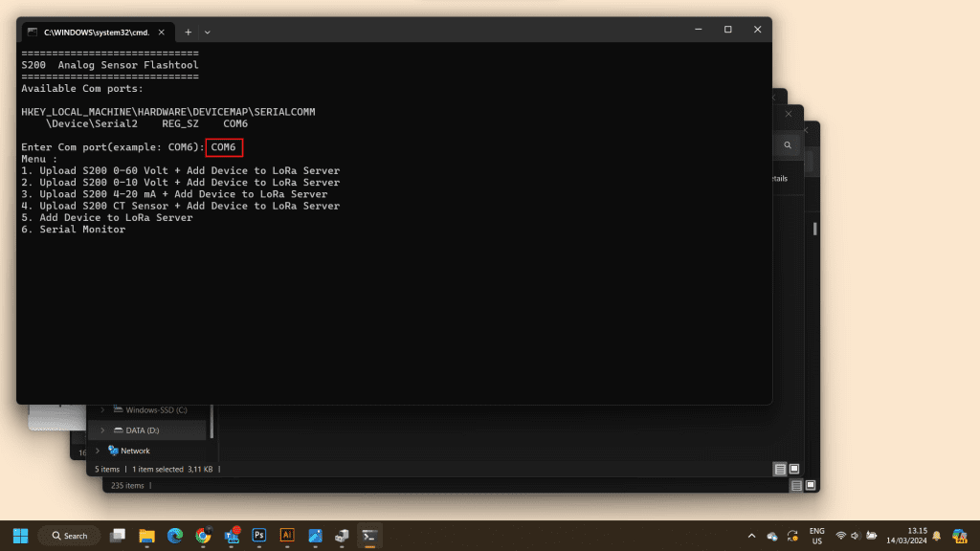Open Adobe Photoshop from the taskbar
The height and width of the screenshot is (551, 980).
click(258, 536)
